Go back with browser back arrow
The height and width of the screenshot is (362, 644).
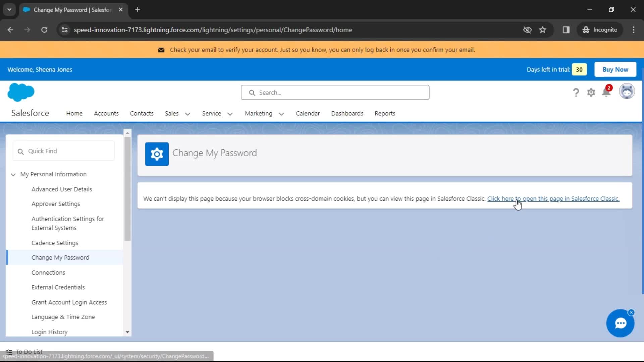10,30
